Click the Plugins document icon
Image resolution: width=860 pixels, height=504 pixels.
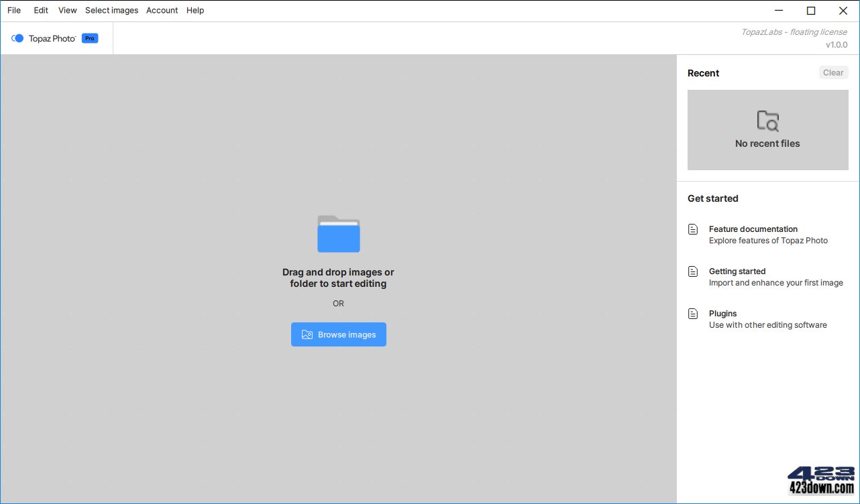(693, 314)
